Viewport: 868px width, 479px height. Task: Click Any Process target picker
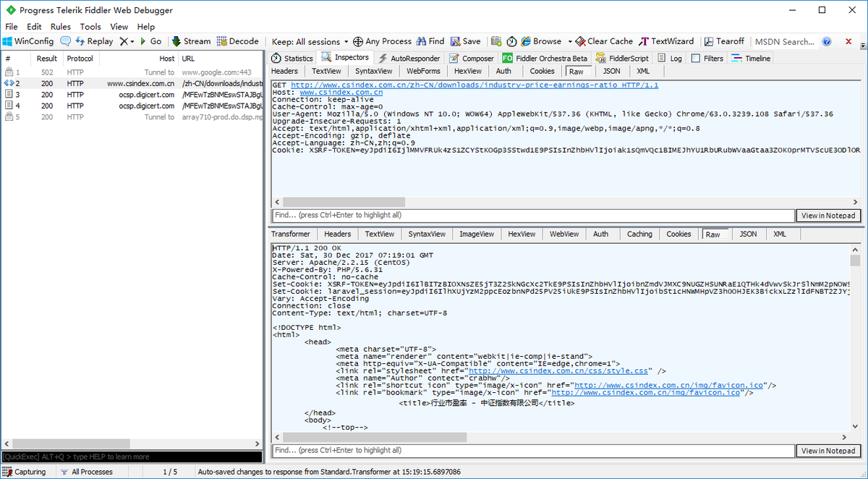point(382,41)
